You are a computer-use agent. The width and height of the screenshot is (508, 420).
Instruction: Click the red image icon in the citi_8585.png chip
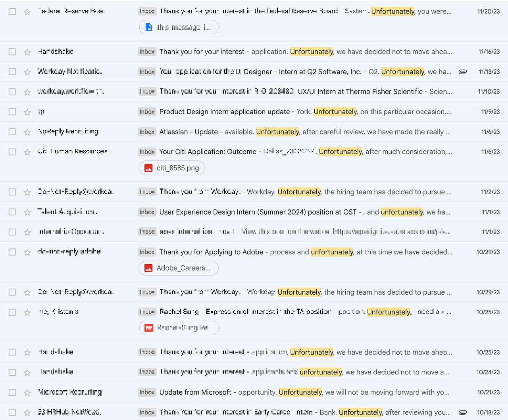coord(148,168)
